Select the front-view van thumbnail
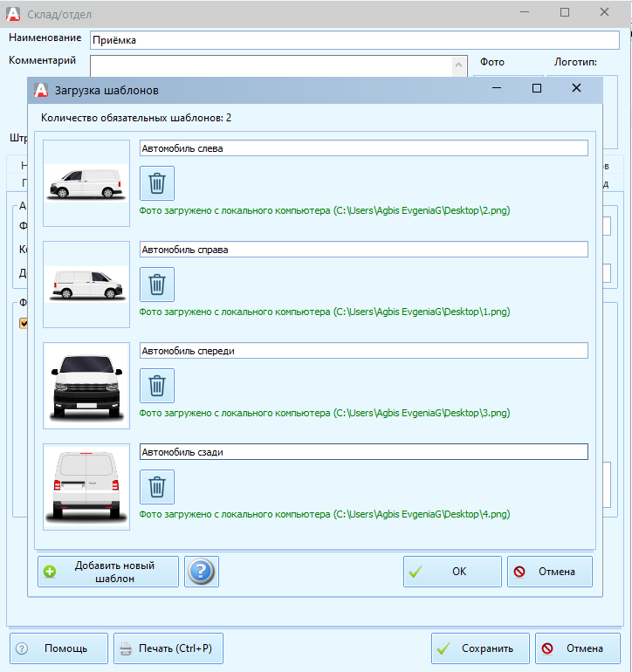This screenshot has height=672, width=632. click(x=86, y=386)
